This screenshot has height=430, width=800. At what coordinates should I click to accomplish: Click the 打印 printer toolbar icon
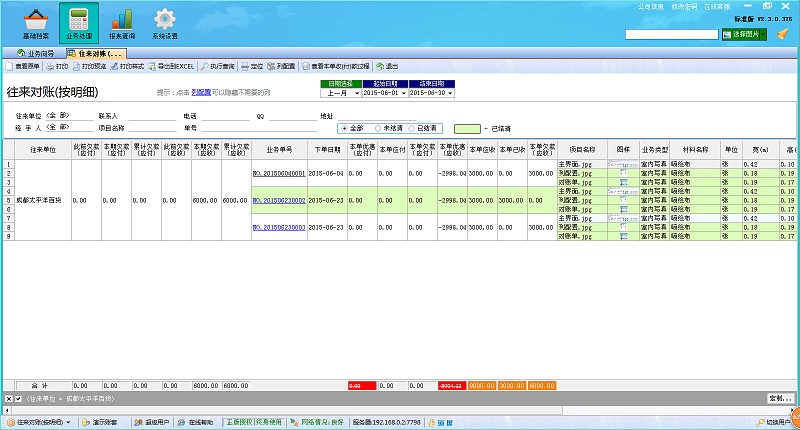coord(57,66)
